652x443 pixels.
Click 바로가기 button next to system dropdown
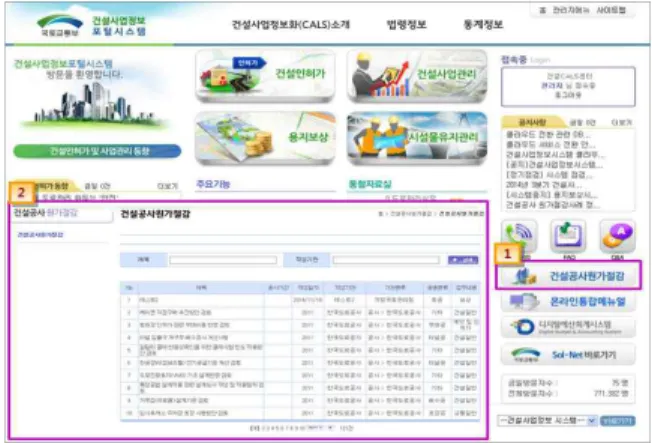618,421
